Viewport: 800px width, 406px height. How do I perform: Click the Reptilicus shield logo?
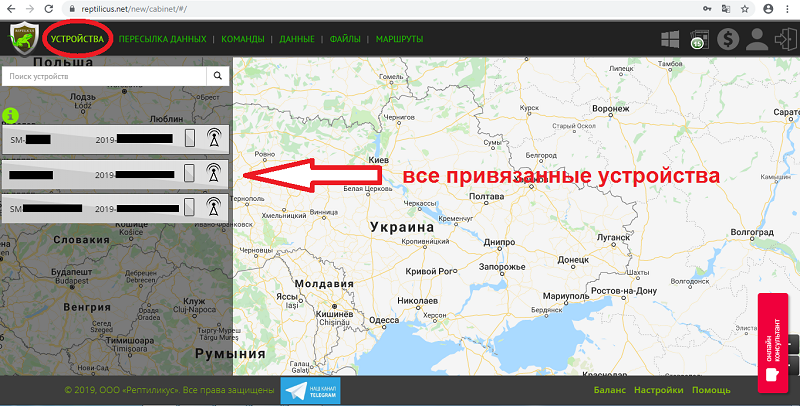pyautogui.click(x=23, y=38)
